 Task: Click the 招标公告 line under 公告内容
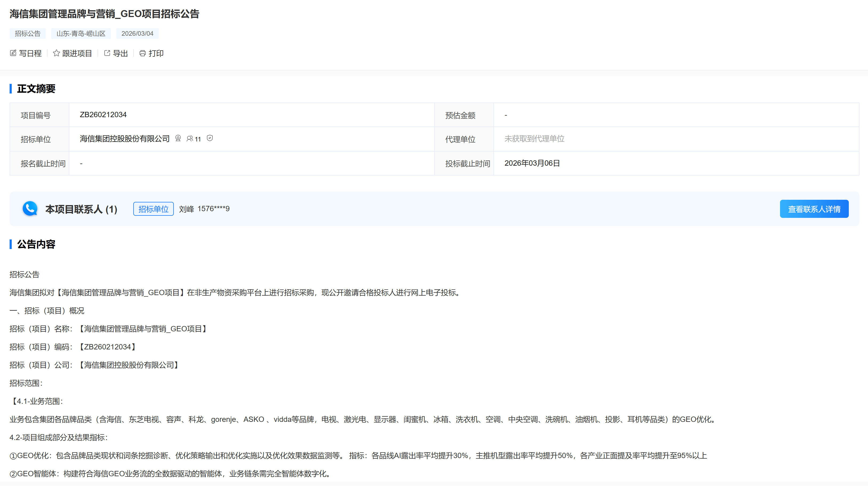(25, 275)
